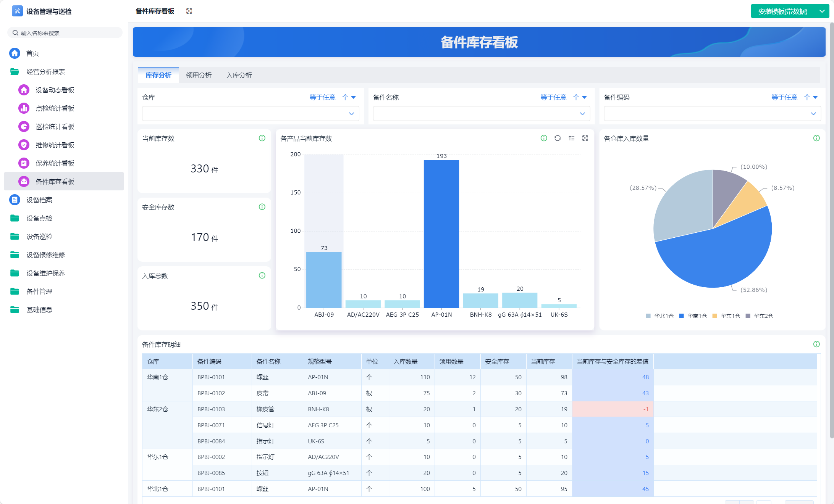This screenshot has width=834, height=504.
Task: Click the sort icon on 各产品当前库存数 chart
Action: coord(571,138)
